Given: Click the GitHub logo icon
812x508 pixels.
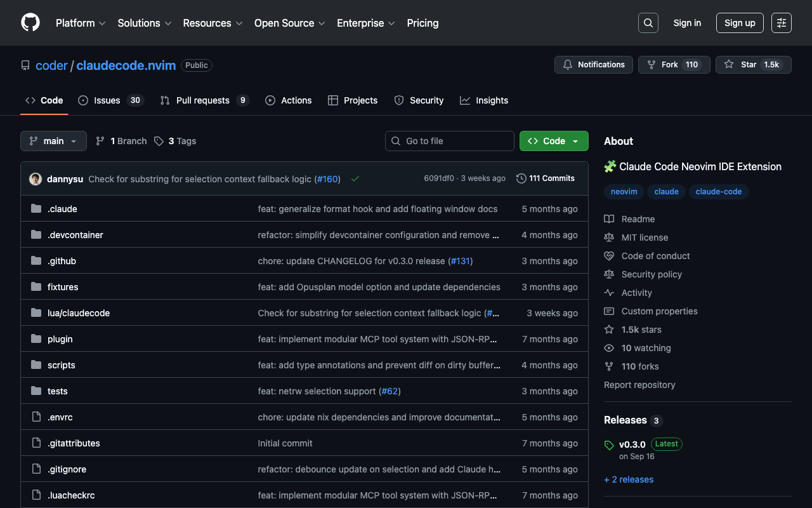Looking at the screenshot, I should 30,23.
